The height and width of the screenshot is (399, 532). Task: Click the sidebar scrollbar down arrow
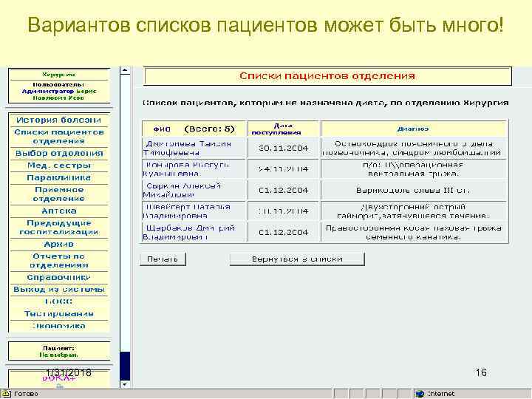pos(125,384)
